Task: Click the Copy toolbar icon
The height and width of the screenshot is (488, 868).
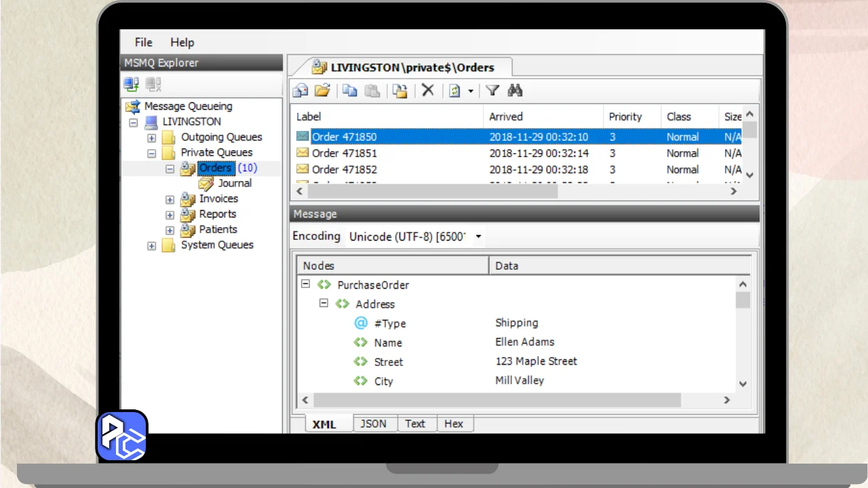Action: point(350,90)
